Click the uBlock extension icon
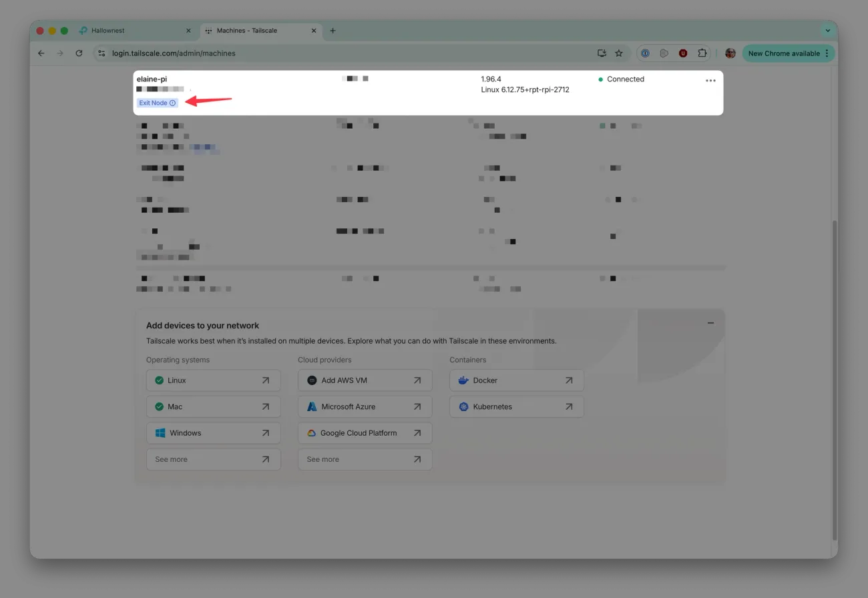Image resolution: width=868 pixels, height=598 pixels. coord(683,53)
